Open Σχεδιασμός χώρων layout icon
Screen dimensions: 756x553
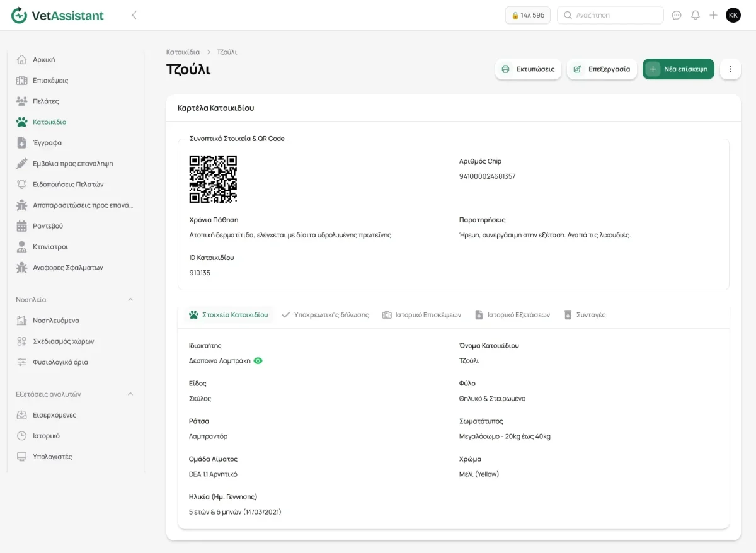coord(22,341)
